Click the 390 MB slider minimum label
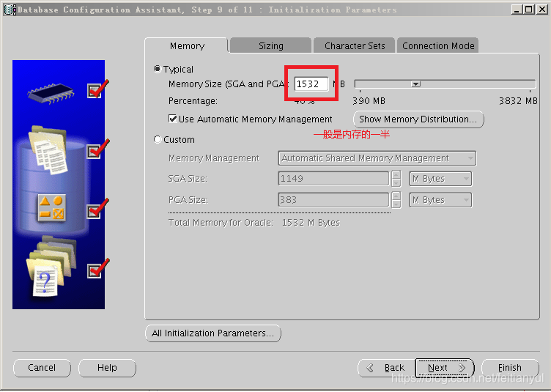The height and width of the screenshot is (392, 551). pos(369,101)
